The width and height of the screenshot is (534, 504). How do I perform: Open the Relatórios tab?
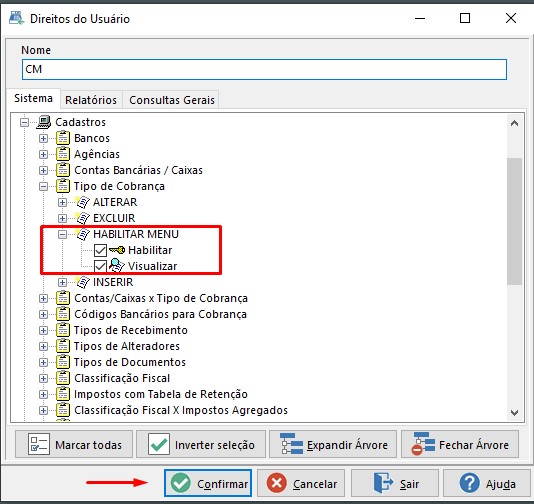click(91, 100)
